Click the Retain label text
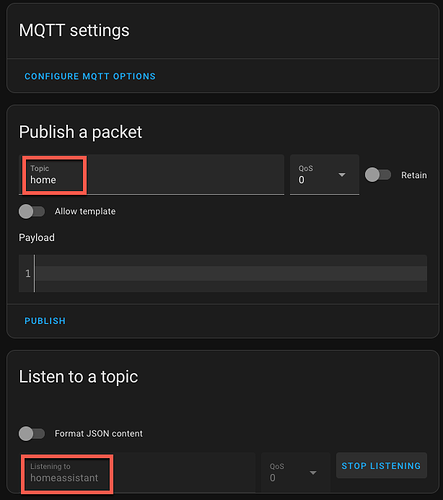This screenshot has width=443, height=500. click(414, 175)
